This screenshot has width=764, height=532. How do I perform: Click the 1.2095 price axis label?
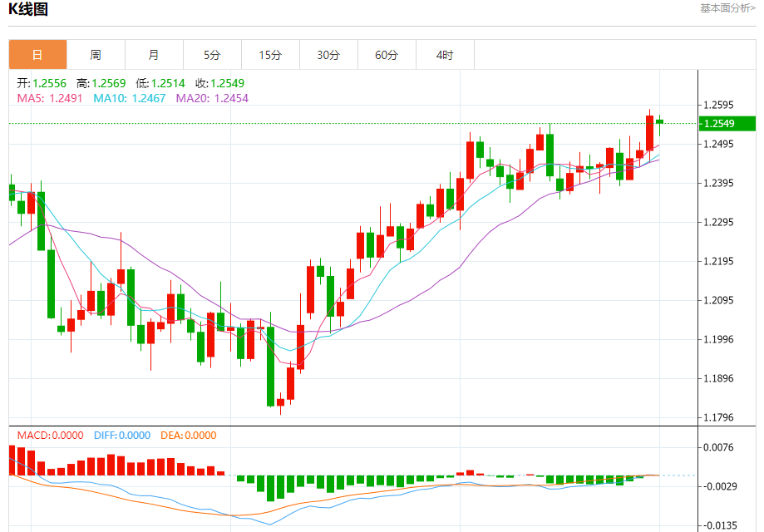[x=718, y=300]
